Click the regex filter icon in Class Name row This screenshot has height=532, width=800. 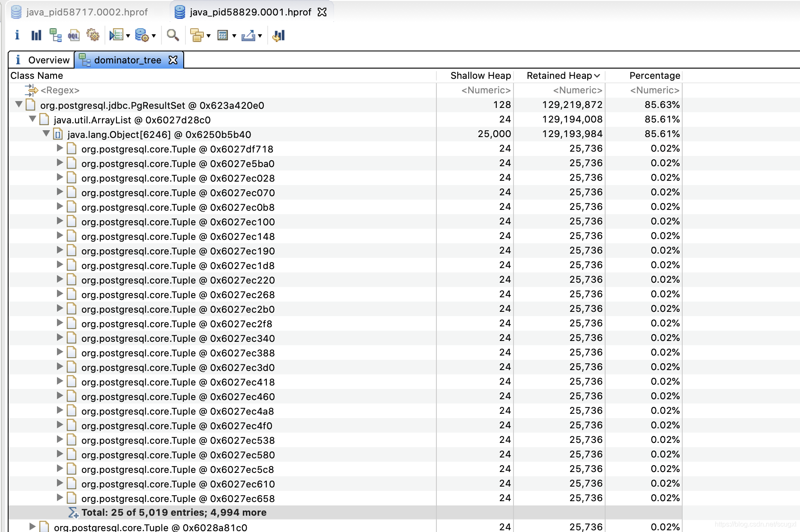(x=31, y=90)
